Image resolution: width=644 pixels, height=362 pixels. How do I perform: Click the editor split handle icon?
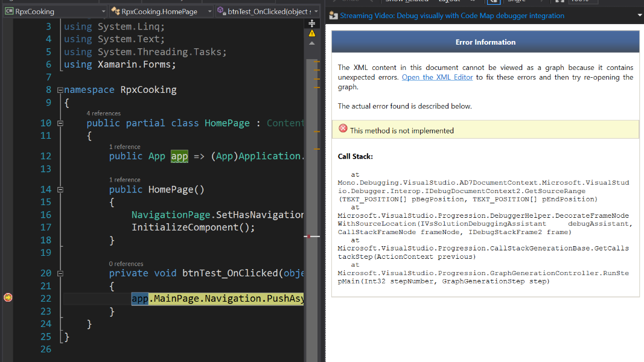pyautogui.click(x=311, y=24)
